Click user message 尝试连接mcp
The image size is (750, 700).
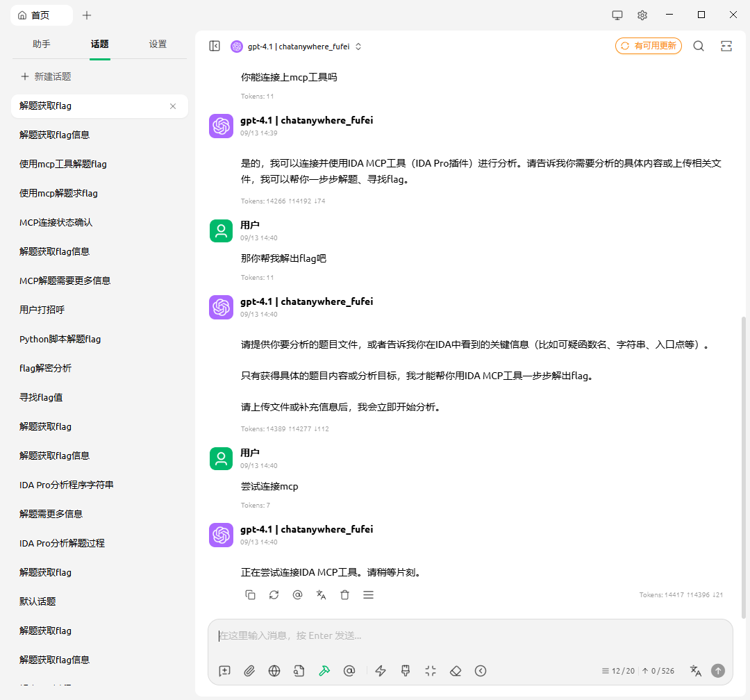[x=269, y=487]
